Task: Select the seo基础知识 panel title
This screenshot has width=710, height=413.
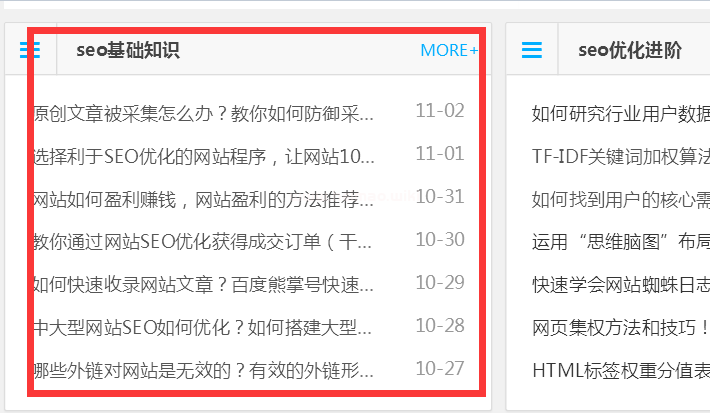Action: coord(127,50)
